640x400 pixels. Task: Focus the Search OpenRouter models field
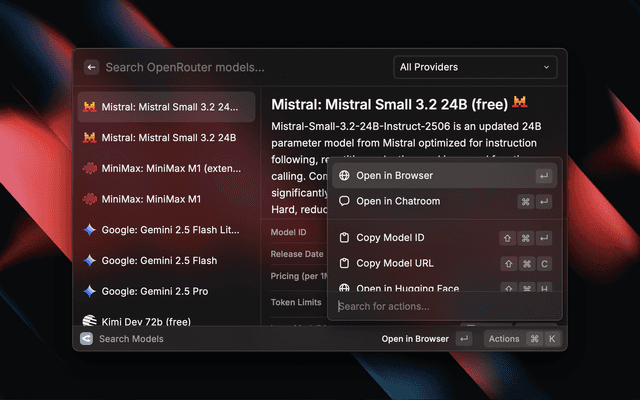coord(240,67)
